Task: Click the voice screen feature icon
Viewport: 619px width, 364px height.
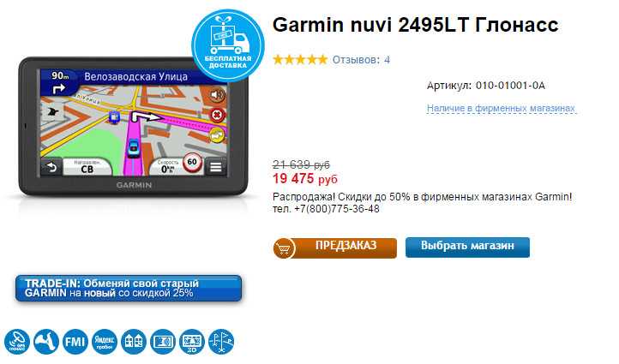Action: [163, 342]
